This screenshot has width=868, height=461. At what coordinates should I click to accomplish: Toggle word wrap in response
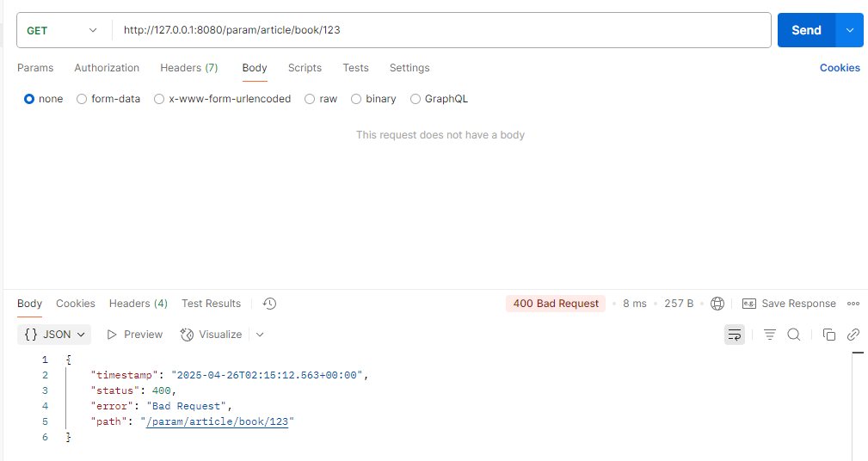(735, 335)
